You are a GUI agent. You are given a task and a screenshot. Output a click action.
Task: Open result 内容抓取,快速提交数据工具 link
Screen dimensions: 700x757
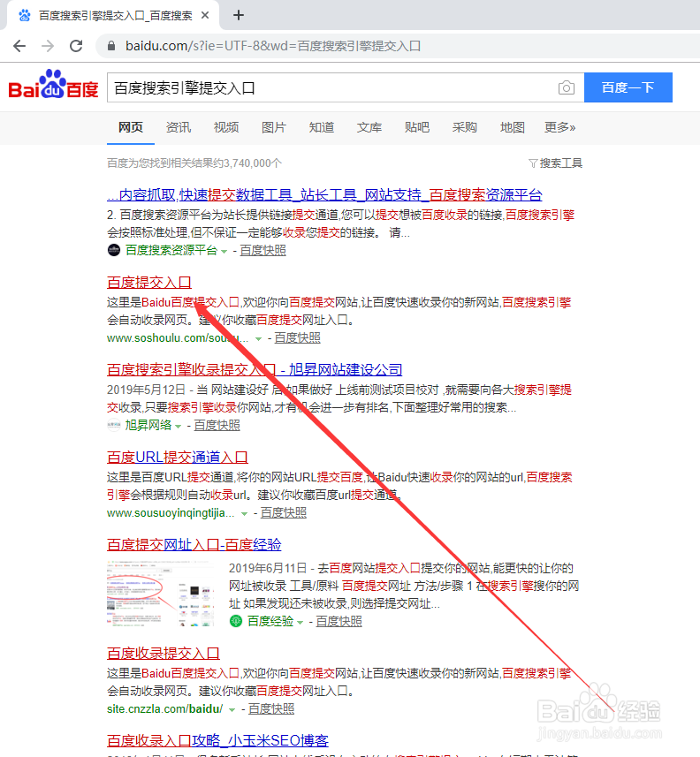click(x=324, y=194)
